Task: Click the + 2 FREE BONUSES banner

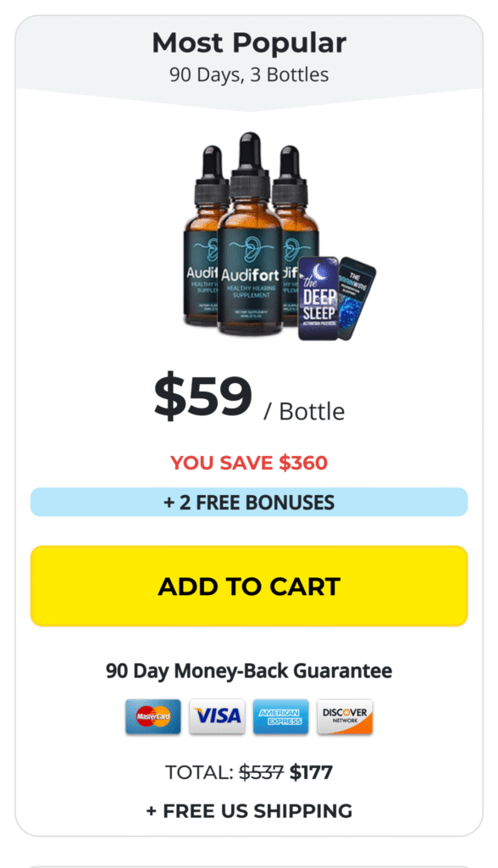Action: (x=249, y=502)
